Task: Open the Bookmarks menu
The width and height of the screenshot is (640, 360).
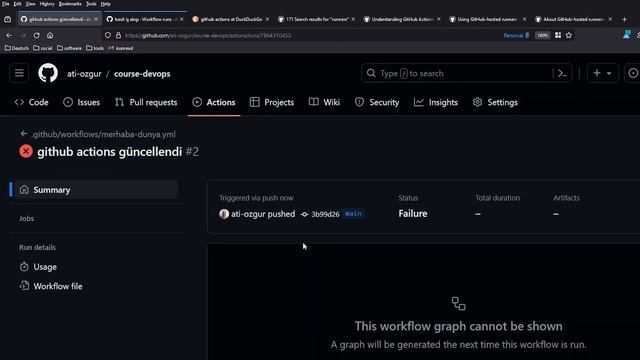Action: tap(70, 4)
